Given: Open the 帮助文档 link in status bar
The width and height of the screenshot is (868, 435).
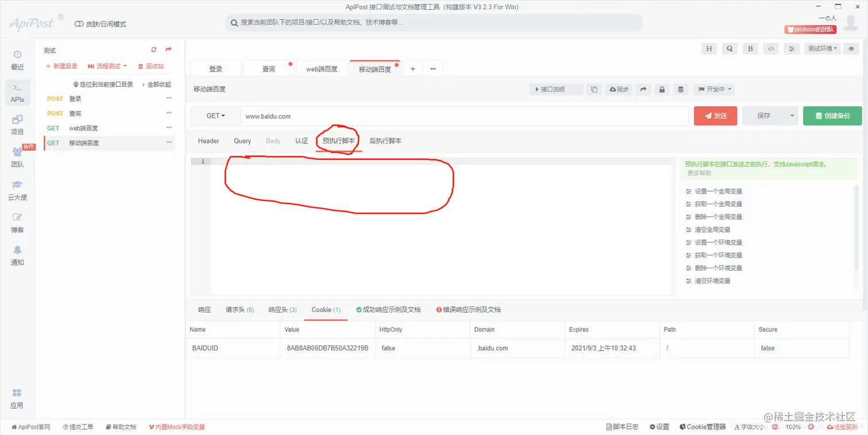Looking at the screenshot, I should click(121, 427).
